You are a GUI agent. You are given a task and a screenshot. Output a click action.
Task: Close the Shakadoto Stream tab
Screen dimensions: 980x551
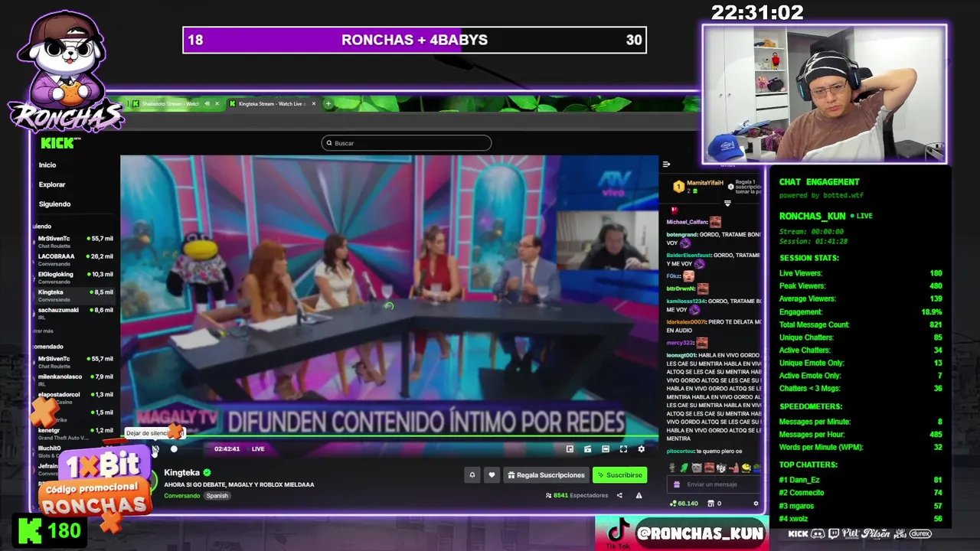[x=217, y=104]
